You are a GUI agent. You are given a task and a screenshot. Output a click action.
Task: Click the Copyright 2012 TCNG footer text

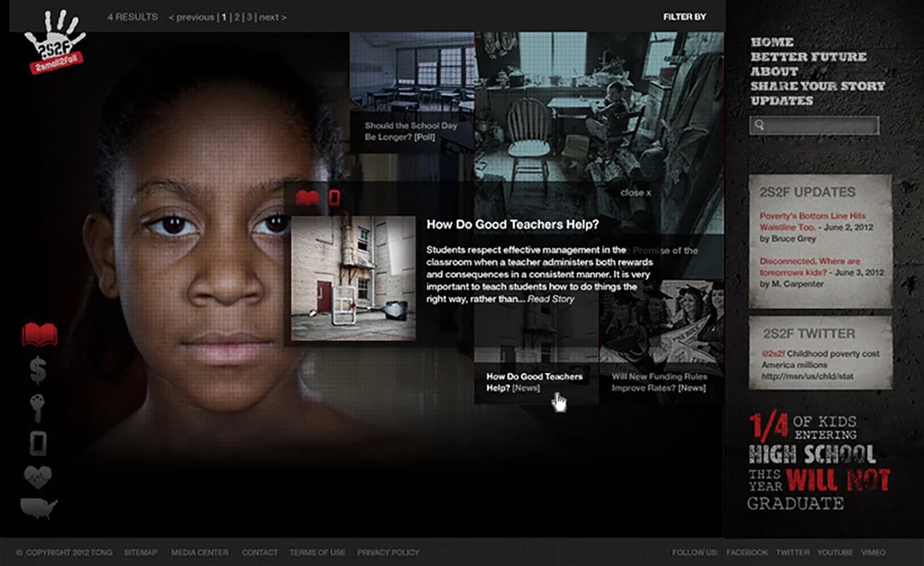pos(64,553)
